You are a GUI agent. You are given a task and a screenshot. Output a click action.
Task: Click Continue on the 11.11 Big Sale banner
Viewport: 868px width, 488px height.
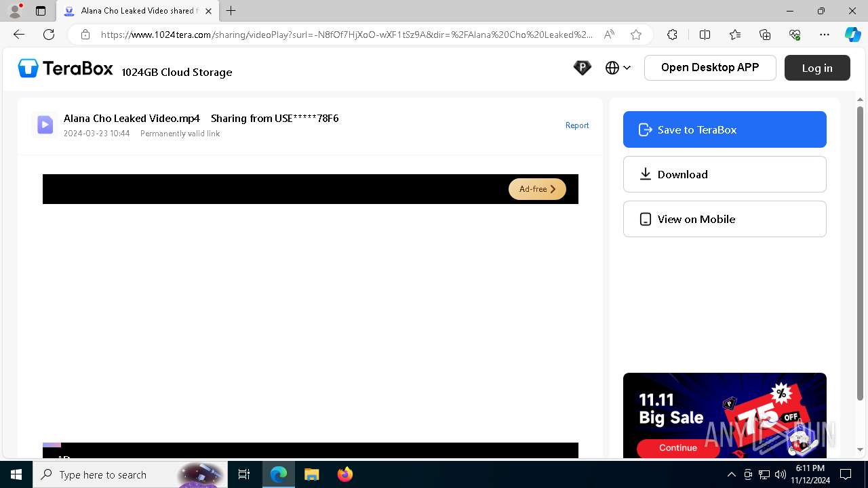point(677,448)
